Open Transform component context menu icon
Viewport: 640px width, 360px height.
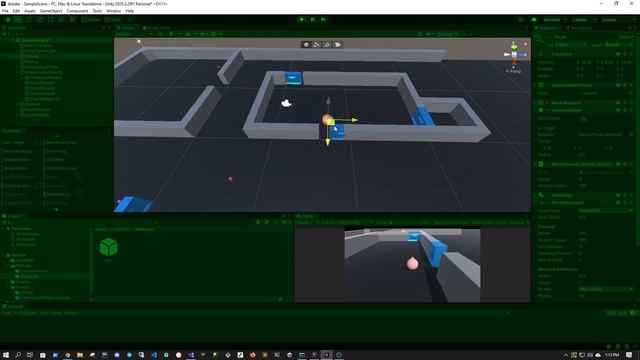click(x=631, y=54)
